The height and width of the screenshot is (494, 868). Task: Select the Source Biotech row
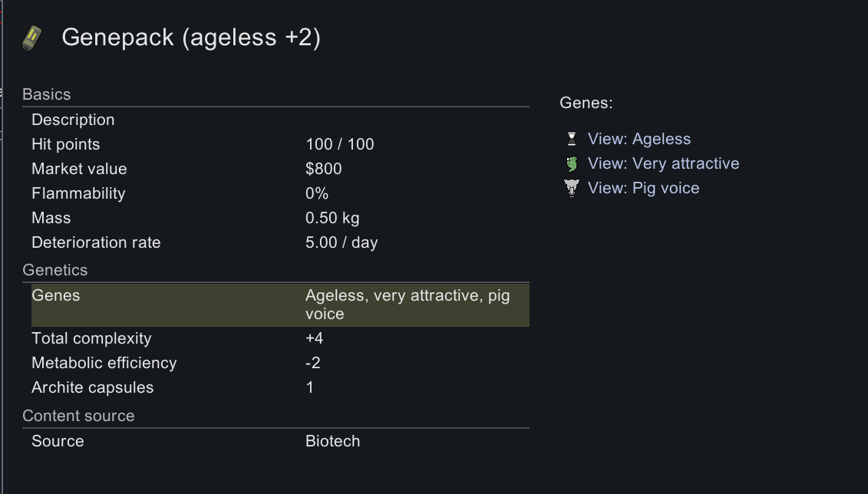pos(280,441)
